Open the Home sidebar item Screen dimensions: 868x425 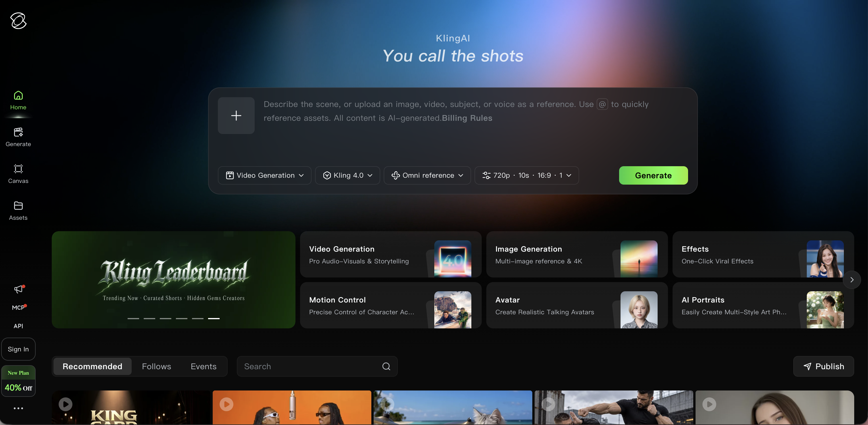click(x=18, y=100)
